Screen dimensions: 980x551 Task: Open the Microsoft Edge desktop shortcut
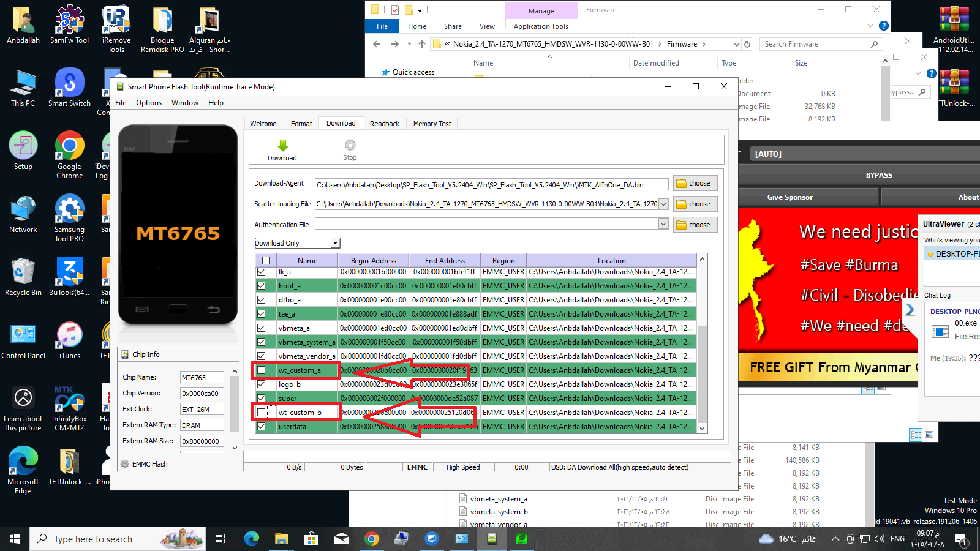point(23,470)
